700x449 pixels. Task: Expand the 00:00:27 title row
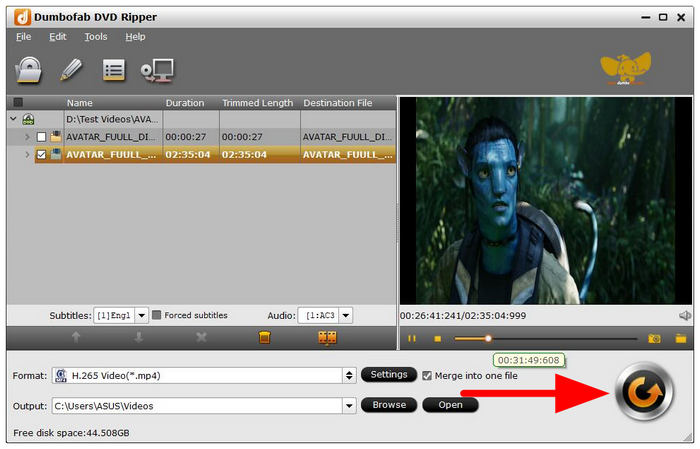[x=27, y=137]
